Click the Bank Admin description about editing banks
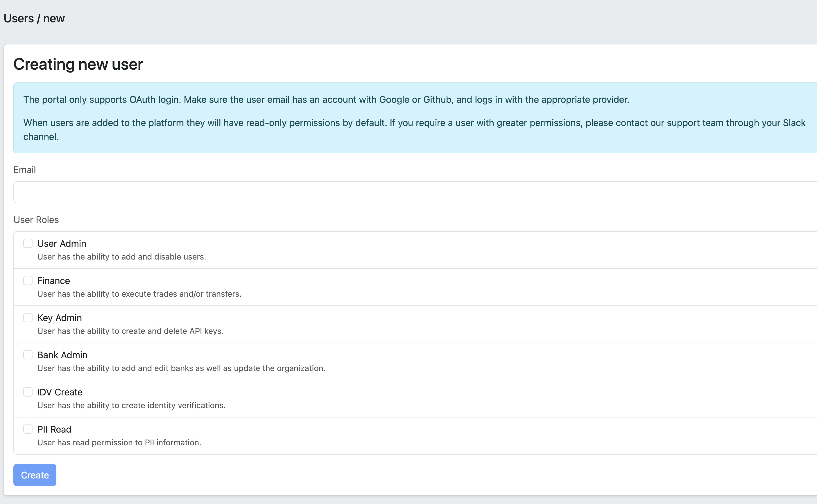 [x=182, y=368]
